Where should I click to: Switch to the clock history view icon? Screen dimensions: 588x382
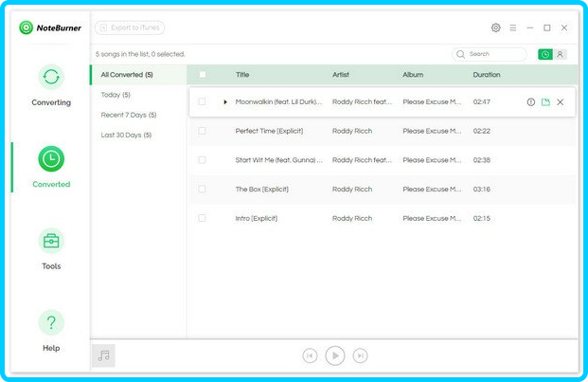(545, 54)
